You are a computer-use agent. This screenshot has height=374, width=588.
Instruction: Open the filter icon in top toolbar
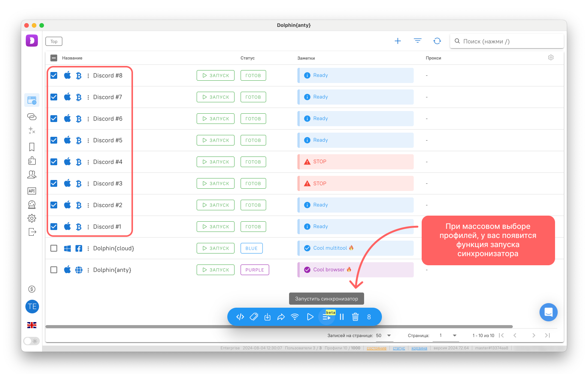tap(418, 41)
